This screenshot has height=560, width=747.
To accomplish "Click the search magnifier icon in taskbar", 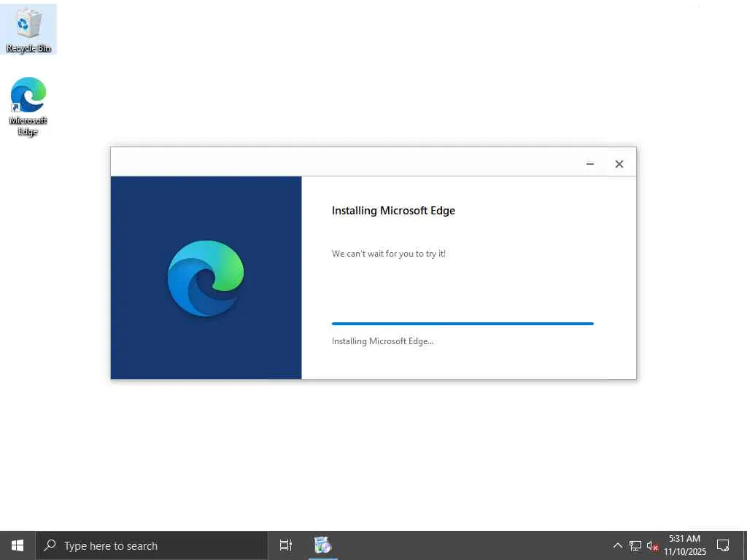I will pyautogui.click(x=50, y=545).
